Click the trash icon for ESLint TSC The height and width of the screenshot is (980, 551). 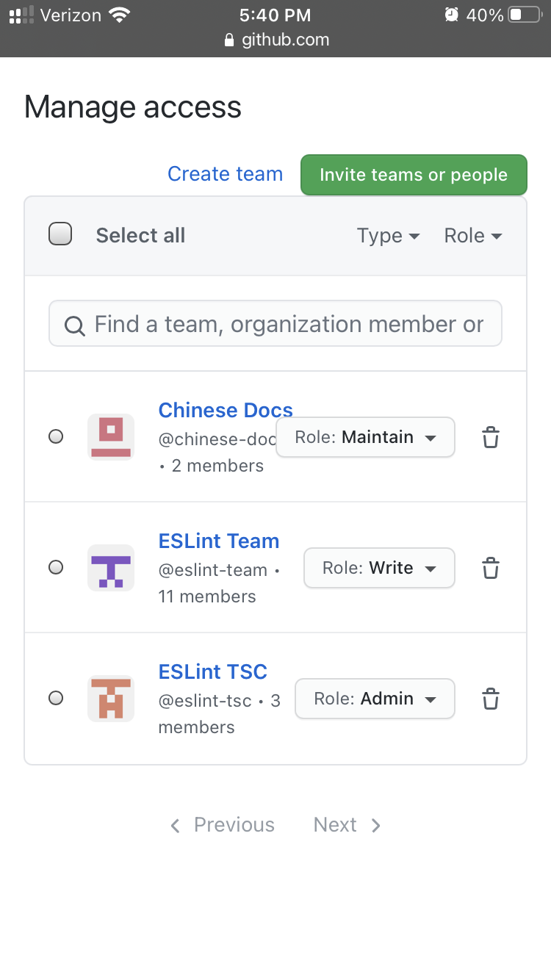click(491, 698)
